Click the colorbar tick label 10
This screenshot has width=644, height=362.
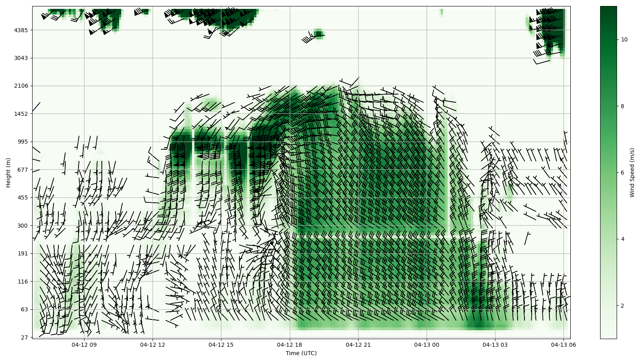[624, 39]
